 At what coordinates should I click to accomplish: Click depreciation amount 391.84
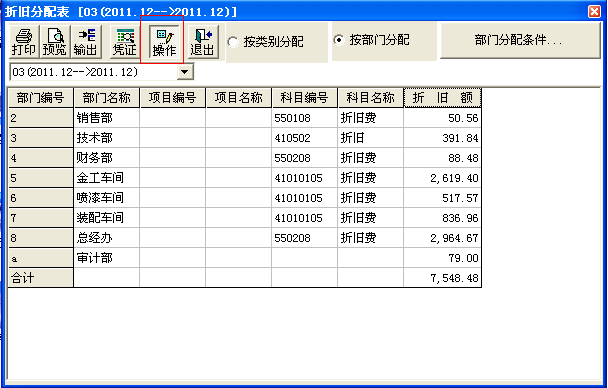tap(442, 138)
